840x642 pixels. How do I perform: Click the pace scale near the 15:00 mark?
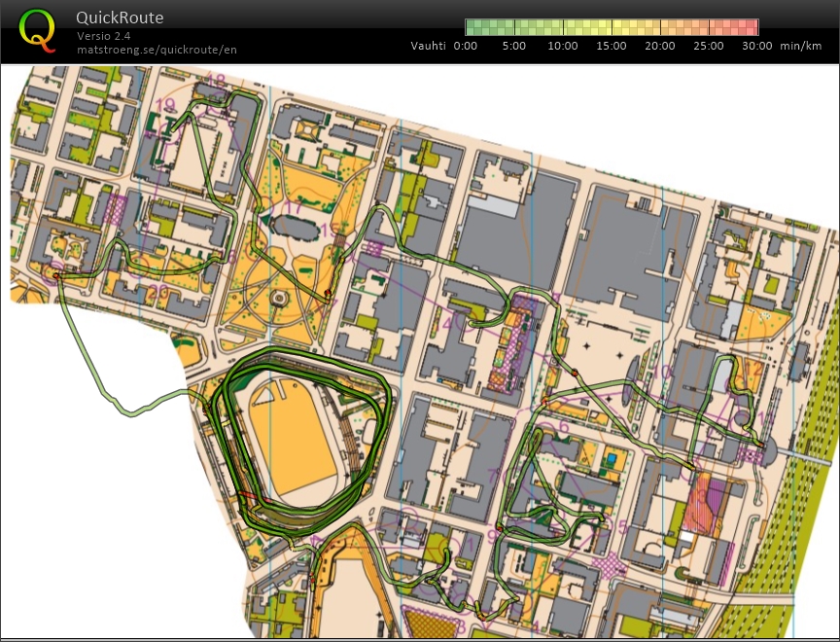coord(611,27)
